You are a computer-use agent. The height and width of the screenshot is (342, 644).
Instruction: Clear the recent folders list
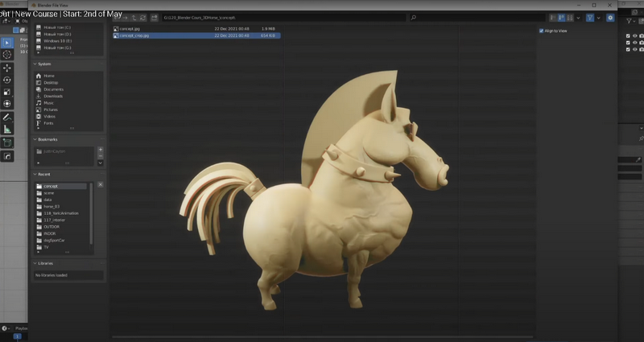(100, 185)
